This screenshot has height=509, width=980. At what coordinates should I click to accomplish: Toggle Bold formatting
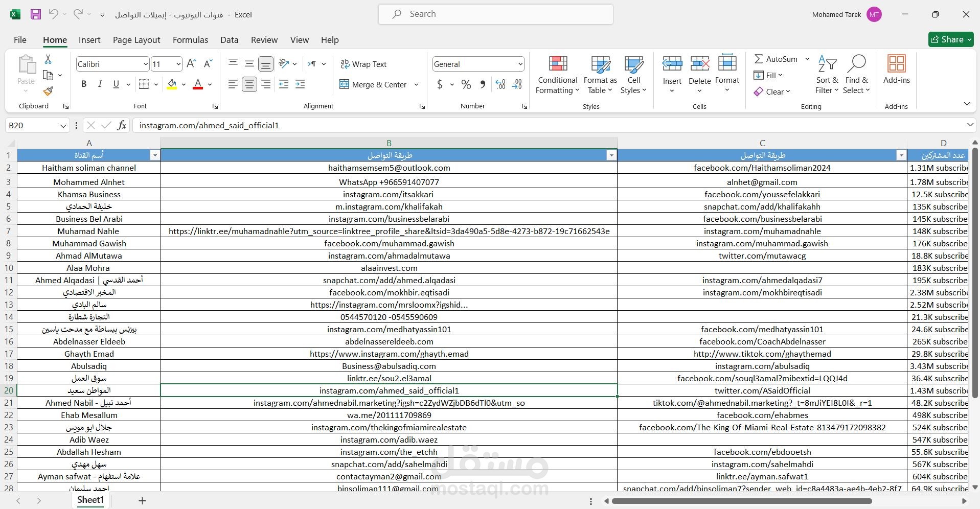click(84, 84)
